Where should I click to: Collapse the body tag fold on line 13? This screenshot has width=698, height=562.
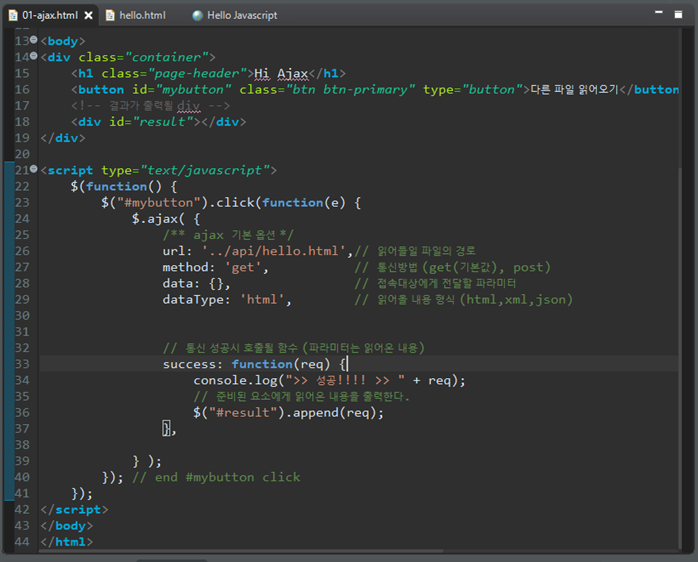coord(34,40)
